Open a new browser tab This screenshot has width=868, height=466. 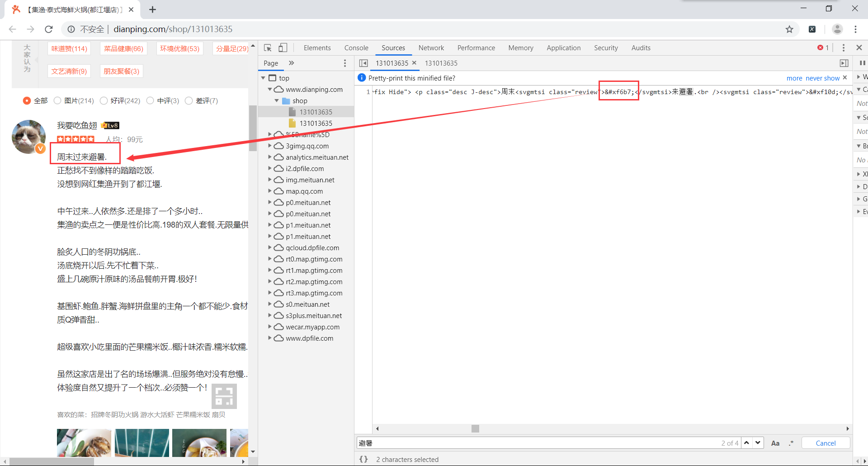153,10
